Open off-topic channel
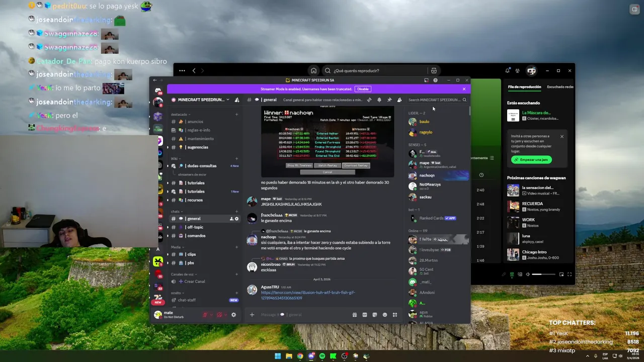644x362 pixels. 204,227
